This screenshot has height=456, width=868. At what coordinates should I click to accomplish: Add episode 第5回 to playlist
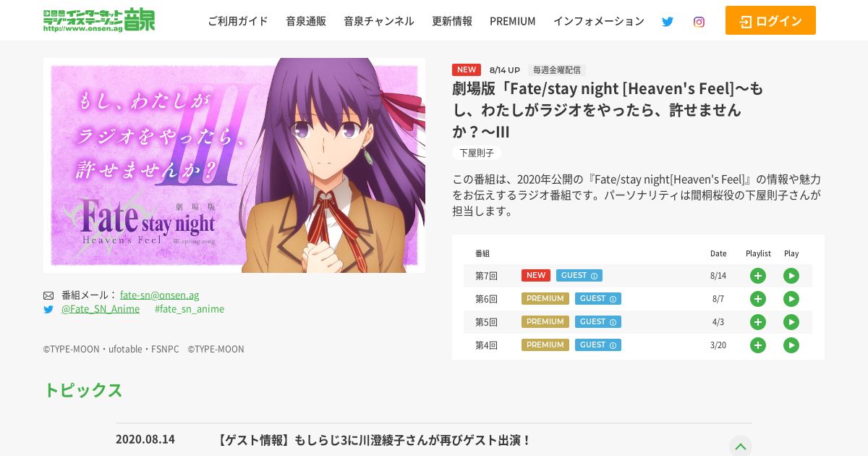758,322
